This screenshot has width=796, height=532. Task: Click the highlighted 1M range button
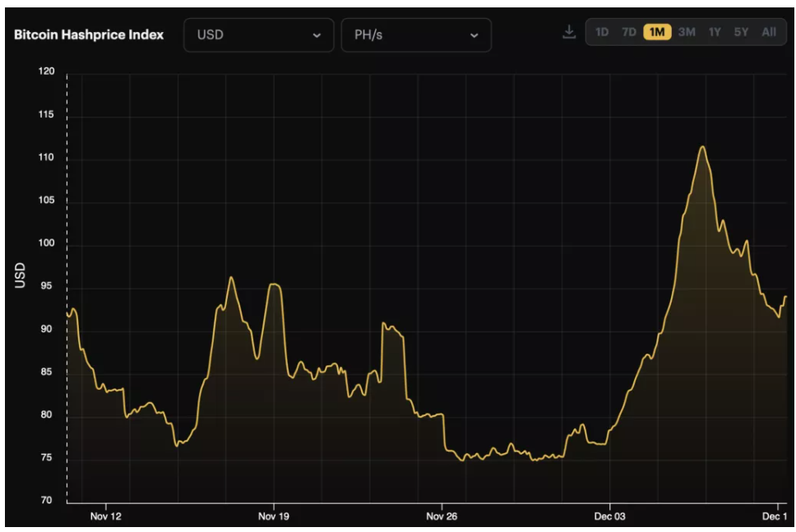(657, 32)
